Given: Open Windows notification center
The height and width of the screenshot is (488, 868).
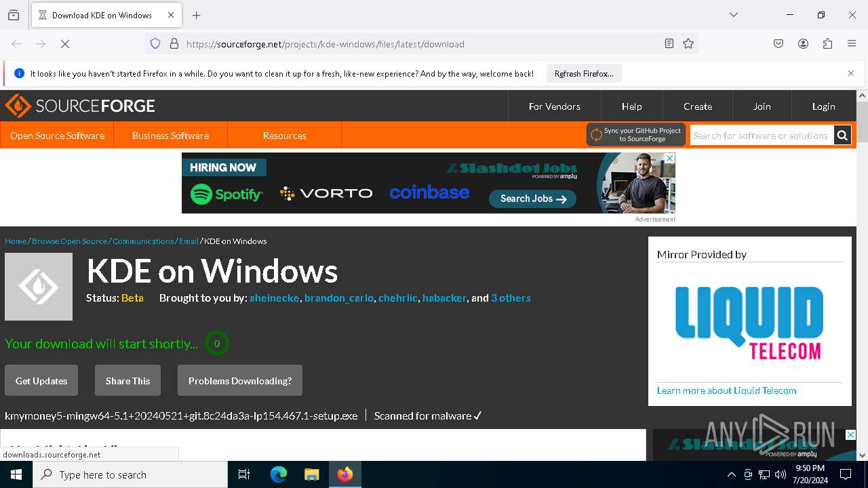Looking at the screenshot, I should 846,474.
